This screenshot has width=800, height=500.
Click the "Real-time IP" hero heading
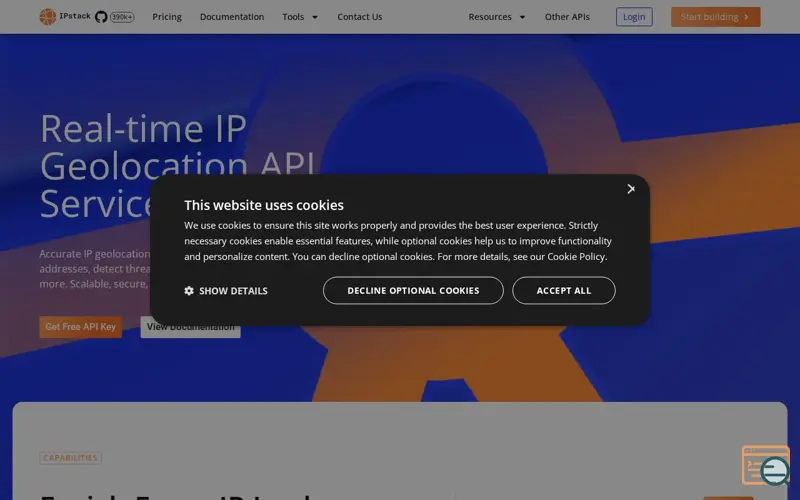tap(143, 129)
